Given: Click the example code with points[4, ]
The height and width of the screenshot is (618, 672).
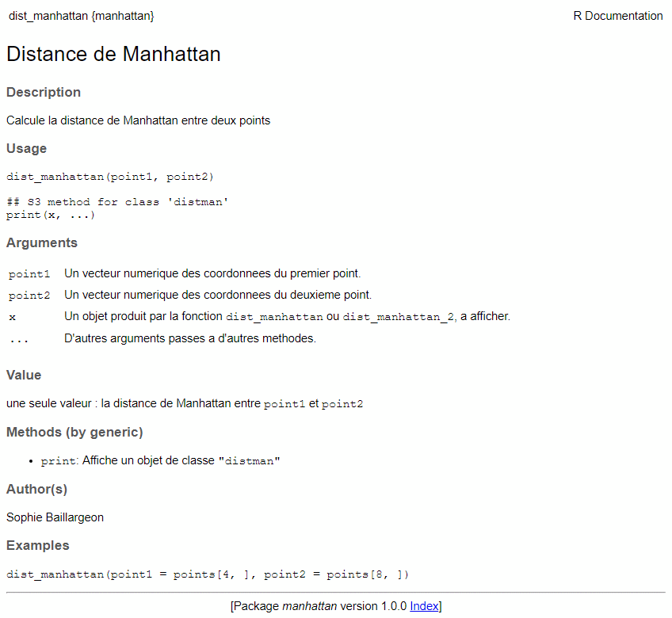Looking at the screenshot, I should [x=208, y=574].
